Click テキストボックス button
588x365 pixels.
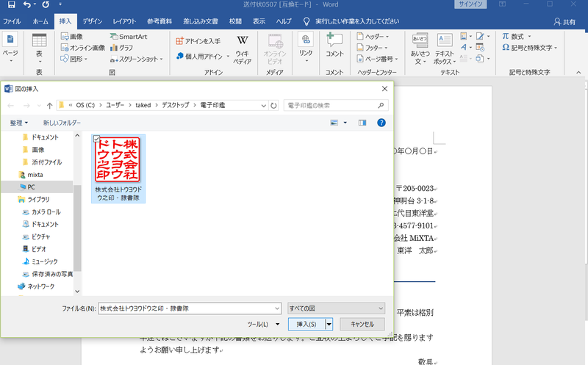[445, 49]
